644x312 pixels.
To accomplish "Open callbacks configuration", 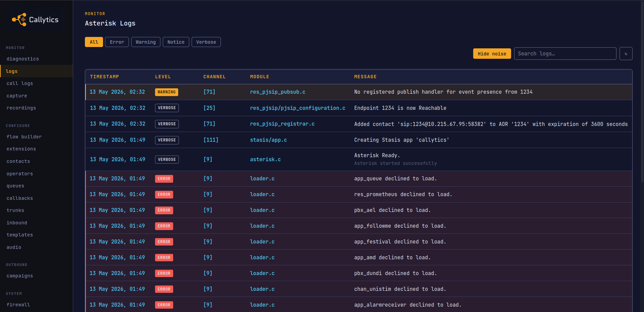I will click(x=36, y=198).
